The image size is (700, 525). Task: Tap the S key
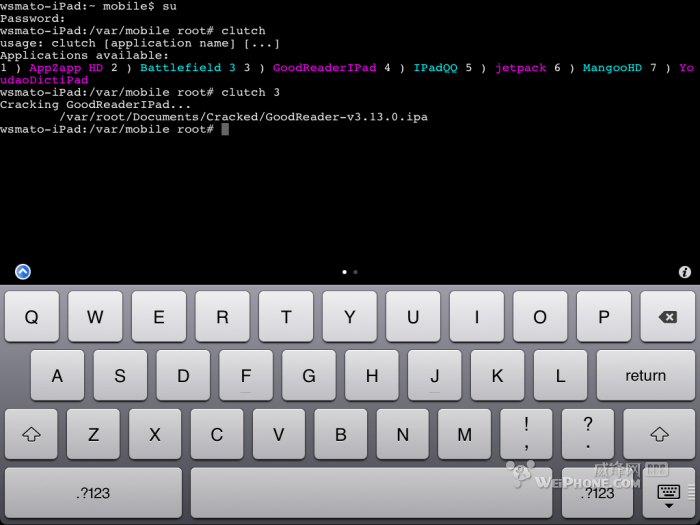point(120,375)
